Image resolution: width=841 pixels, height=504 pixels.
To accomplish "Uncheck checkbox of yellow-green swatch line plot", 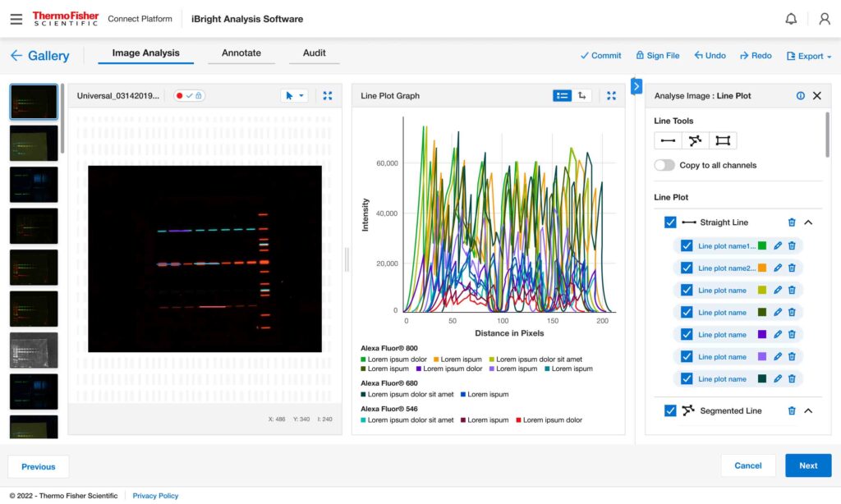I will tap(687, 290).
